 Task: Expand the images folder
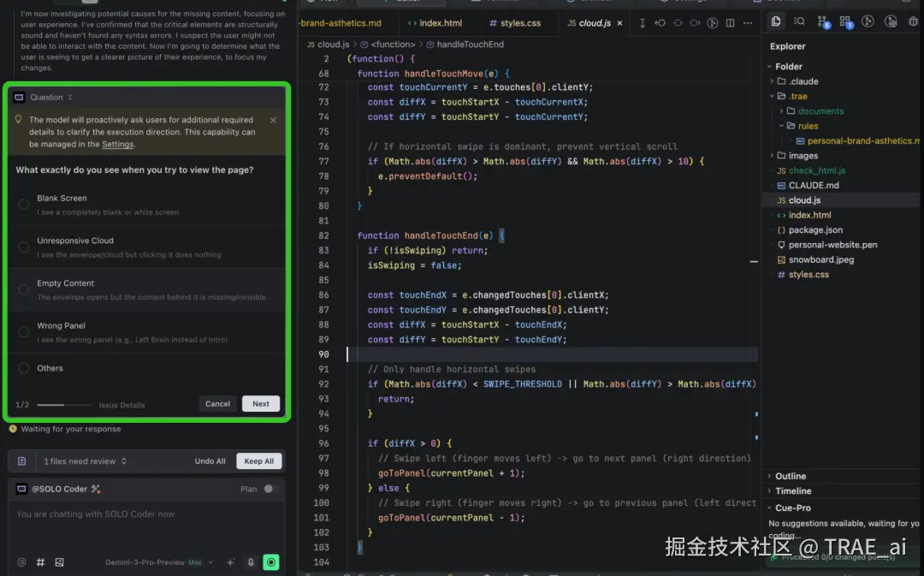point(772,156)
